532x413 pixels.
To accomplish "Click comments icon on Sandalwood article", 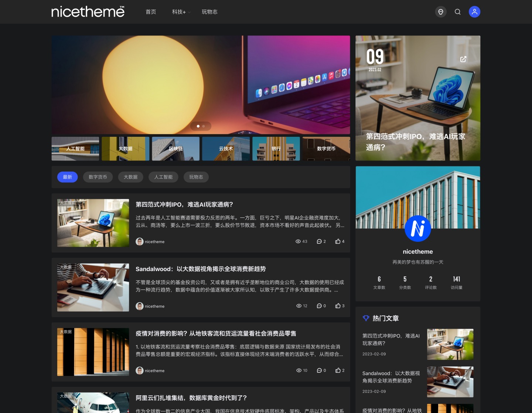I will [319, 306].
